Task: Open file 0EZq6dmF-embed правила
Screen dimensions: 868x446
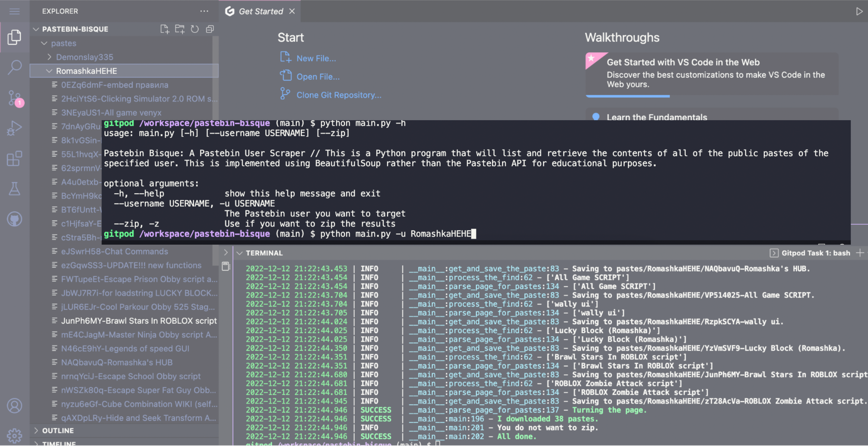Action: (x=114, y=85)
